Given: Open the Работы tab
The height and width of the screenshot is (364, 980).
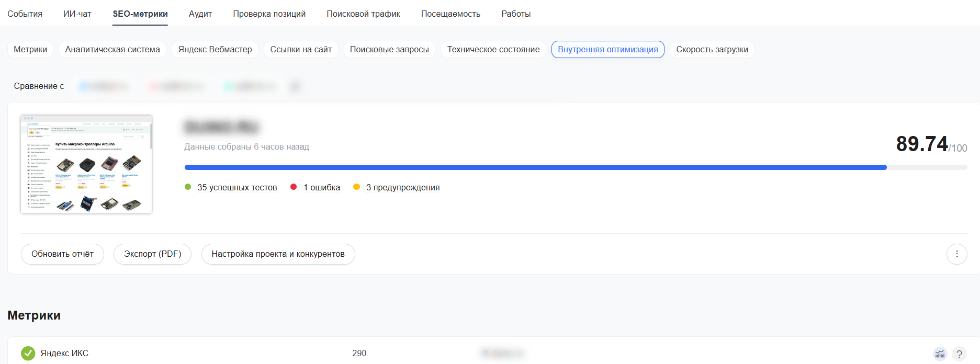Looking at the screenshot, I should [x=516, y=14].
